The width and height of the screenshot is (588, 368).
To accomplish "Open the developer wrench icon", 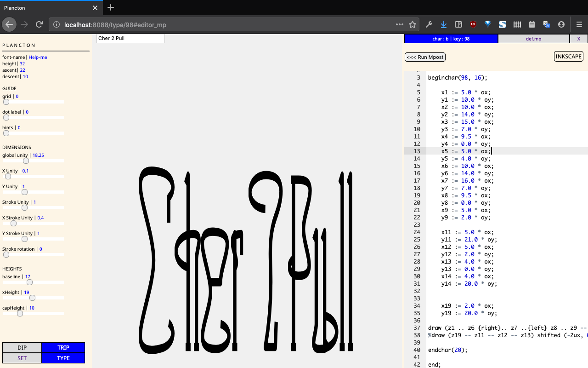I will [429, 24].
